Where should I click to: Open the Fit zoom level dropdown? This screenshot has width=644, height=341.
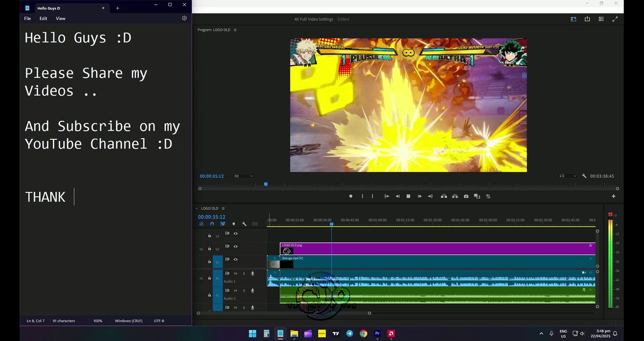click(243, 176)
